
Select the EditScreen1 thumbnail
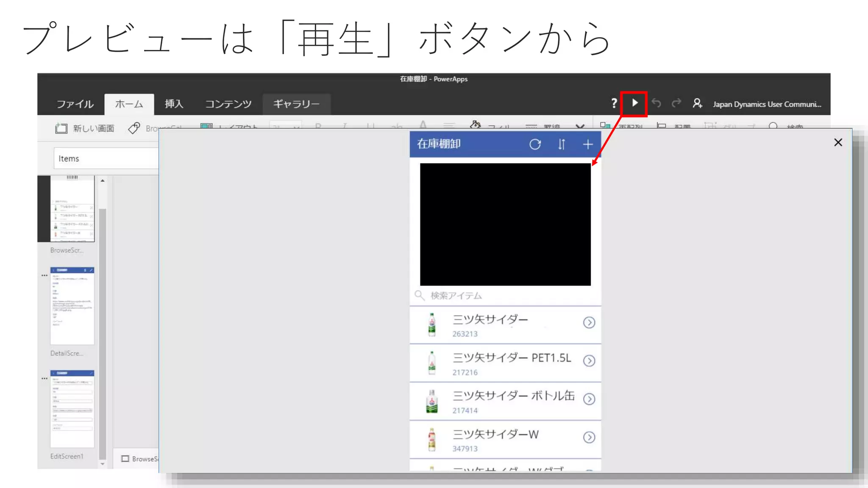pyautogui.click(x=72, y=409)
